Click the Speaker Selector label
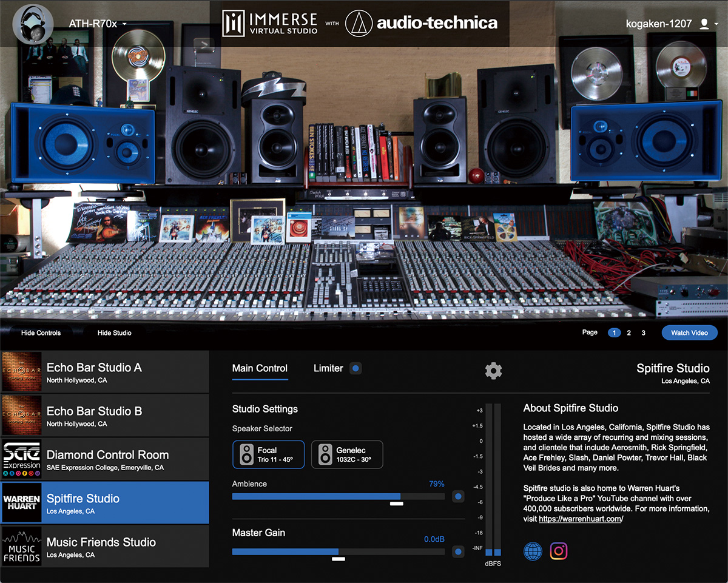Screen dimensions: 728x583 (x=262, y=428)
